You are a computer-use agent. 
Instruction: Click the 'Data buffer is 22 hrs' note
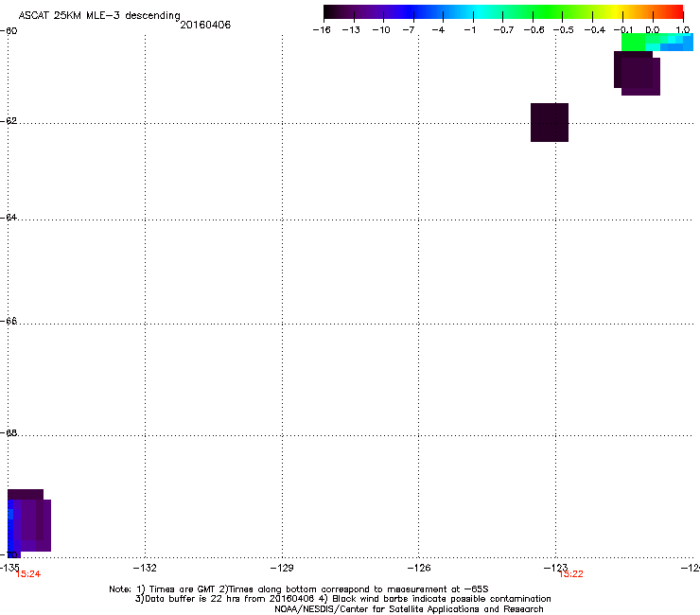(342, 599)
